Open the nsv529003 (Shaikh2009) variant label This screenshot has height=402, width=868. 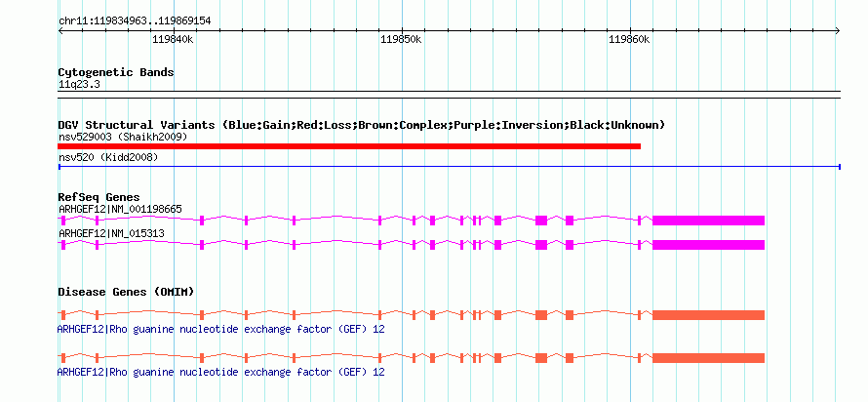click(123, 137)
